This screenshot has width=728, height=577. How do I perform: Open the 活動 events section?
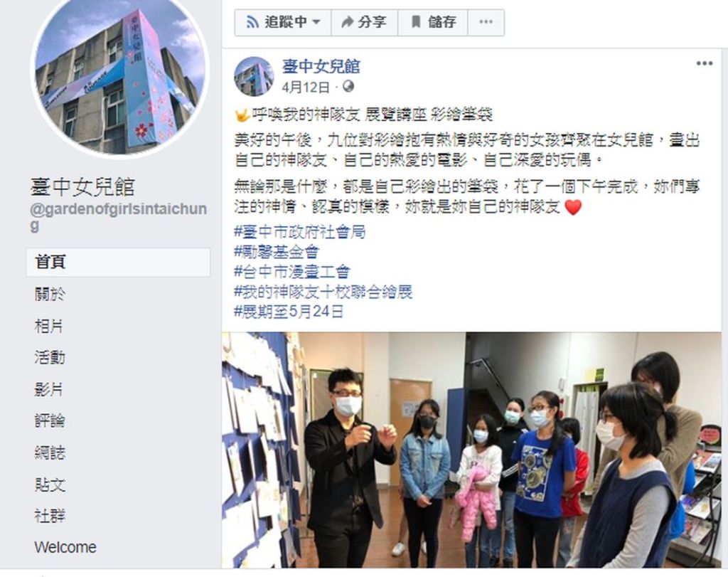coord(50,357)
